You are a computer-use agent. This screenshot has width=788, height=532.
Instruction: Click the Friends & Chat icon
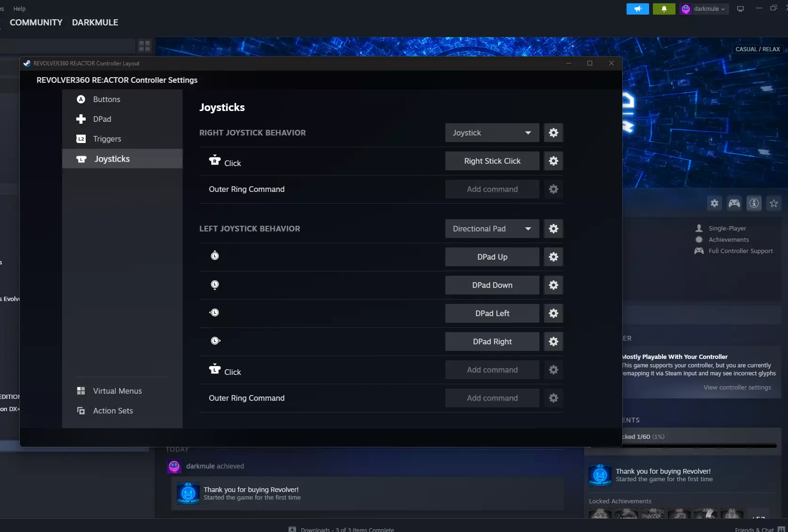pyautogui.click(x=781, y=529)
